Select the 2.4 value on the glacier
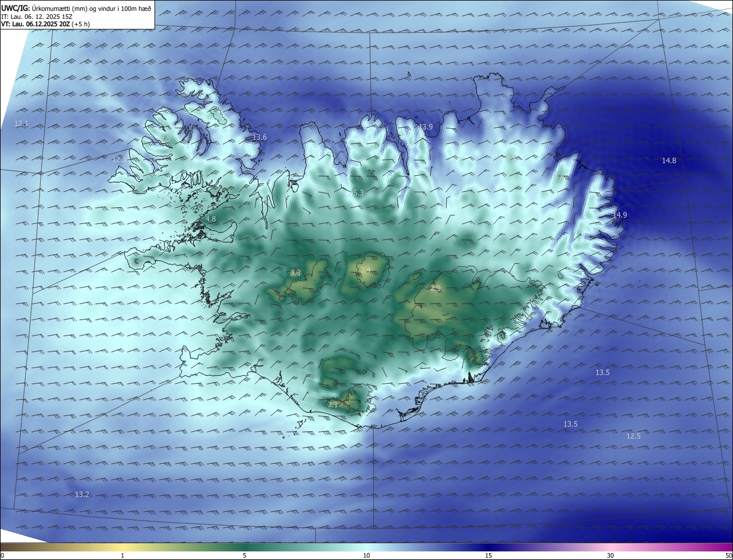The width and height of the screenshot is (733, 560). pyautogui.click(x=365, y=270)
